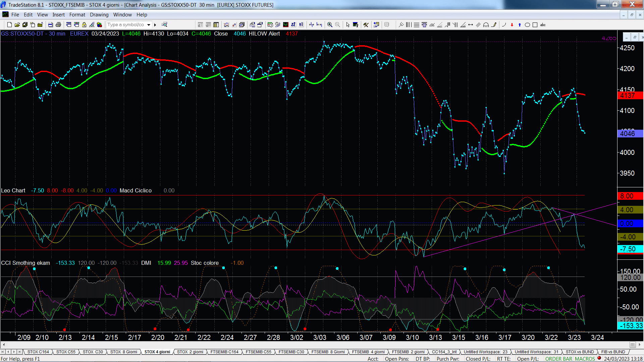Open the Window menu

click(122, 15)
